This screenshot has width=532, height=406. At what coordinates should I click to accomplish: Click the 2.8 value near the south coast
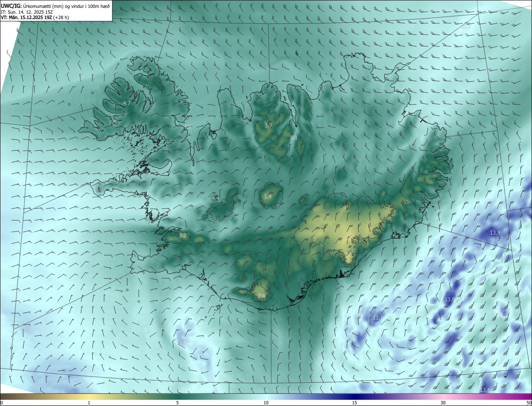261,296
